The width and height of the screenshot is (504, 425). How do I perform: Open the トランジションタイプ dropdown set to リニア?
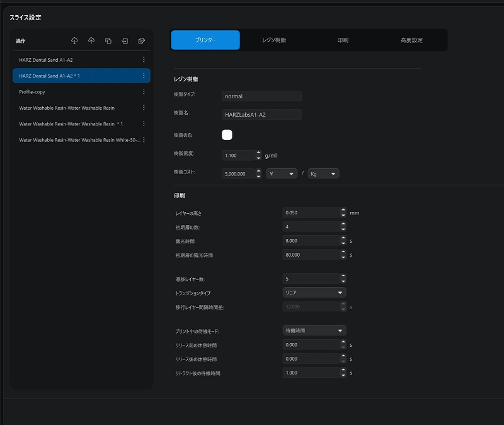click(x=314, y=293)
